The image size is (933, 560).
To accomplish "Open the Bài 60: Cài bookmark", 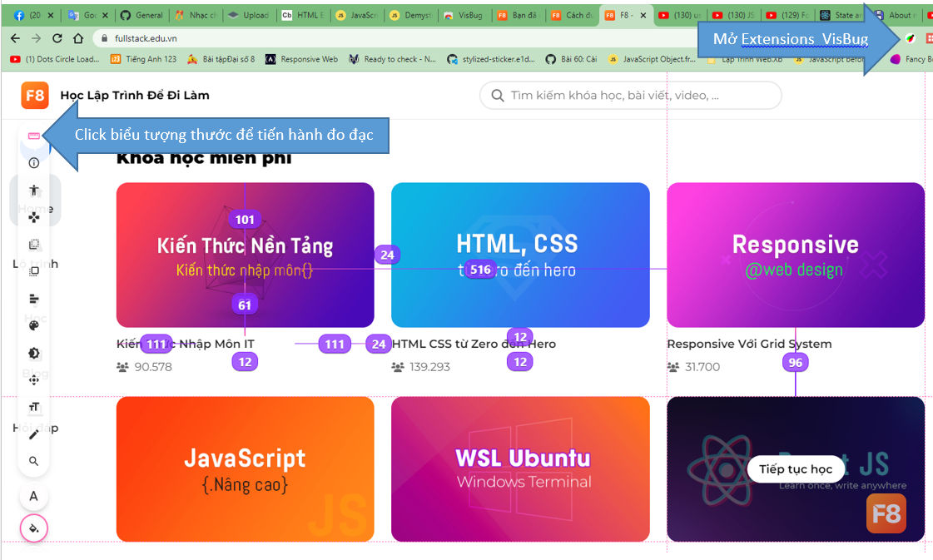I will [x=571, y=59].
